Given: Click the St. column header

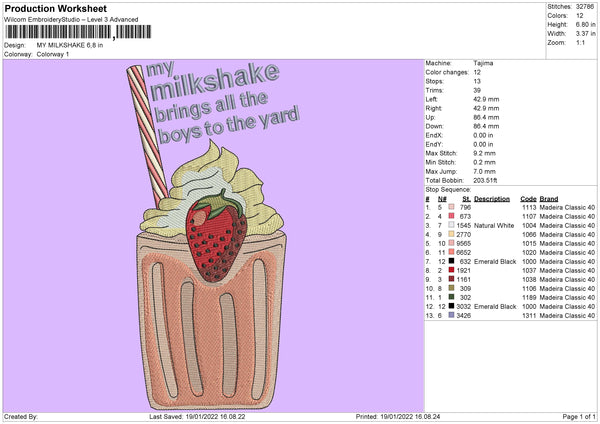Looking at the screenshot, I should (x=466, y=199).
